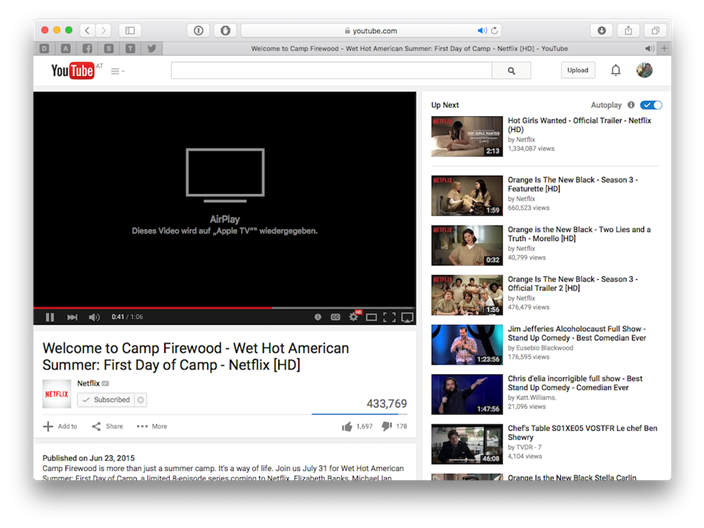The width and height of the screenshot is (704, 528).
Task: Go back in Safari
Action: pos(88,31)
